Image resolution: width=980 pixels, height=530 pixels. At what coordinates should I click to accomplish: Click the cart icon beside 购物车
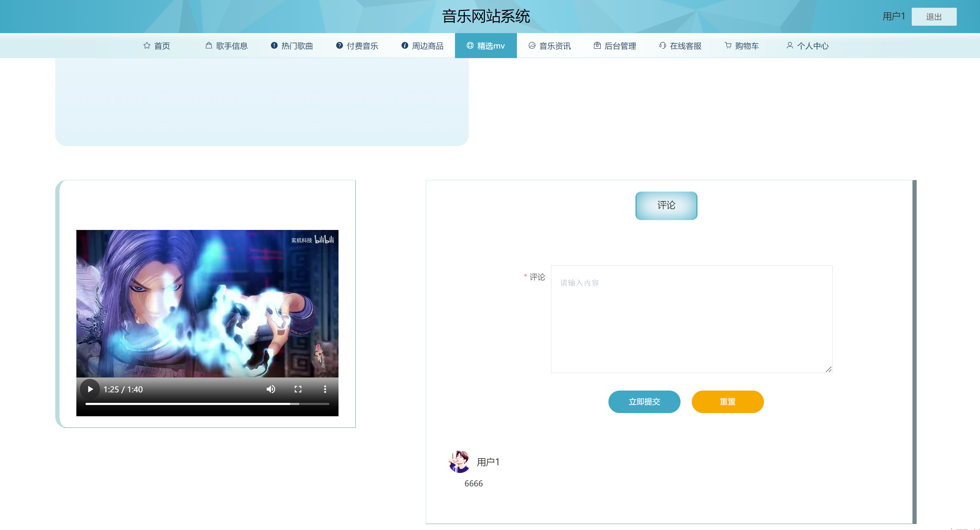[x=728, y=46]
